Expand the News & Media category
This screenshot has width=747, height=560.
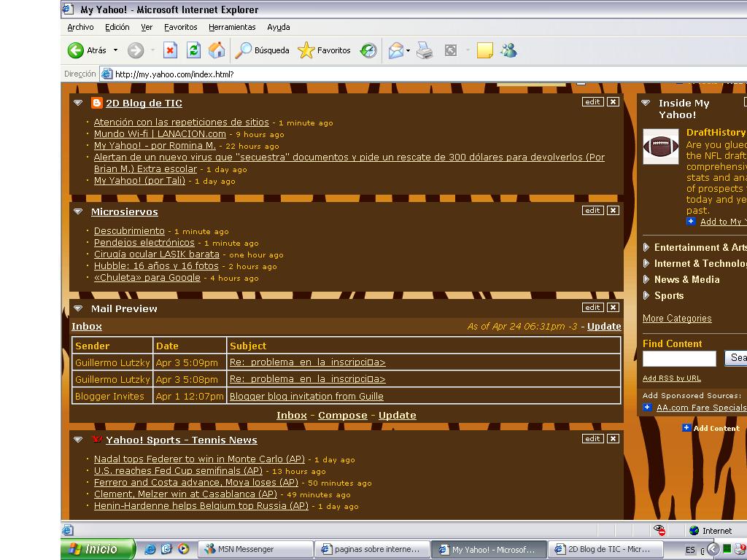click(646, 279)
